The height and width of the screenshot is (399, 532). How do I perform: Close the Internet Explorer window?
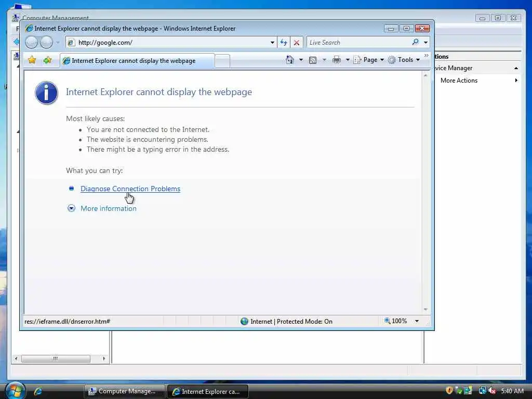click(x=422, y=29)
